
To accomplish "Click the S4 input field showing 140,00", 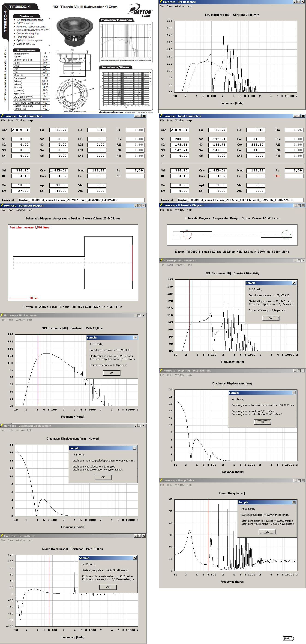I will pyautogui.click(x=218, y=150).
